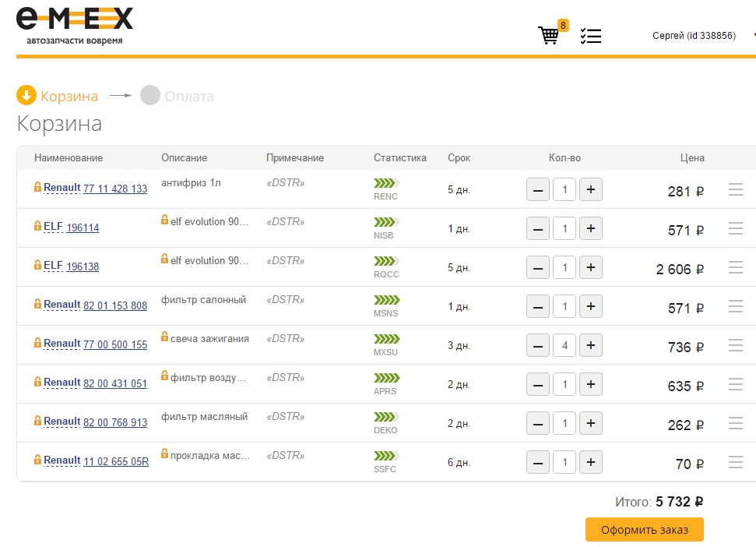The width and height of the screenshot is (756, 547).
Task: Open part number 82 00 431 051
Action: 115,383
